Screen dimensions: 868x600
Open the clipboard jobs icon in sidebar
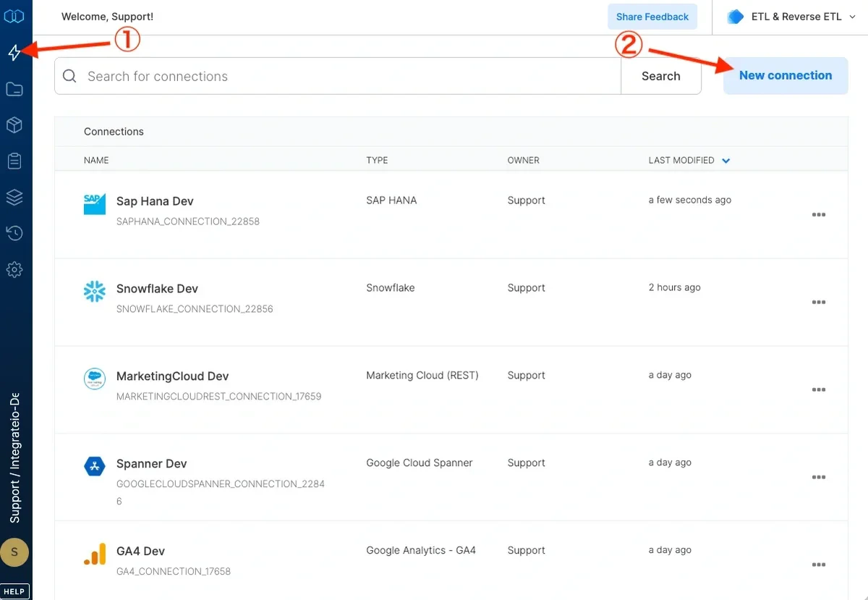14,161
